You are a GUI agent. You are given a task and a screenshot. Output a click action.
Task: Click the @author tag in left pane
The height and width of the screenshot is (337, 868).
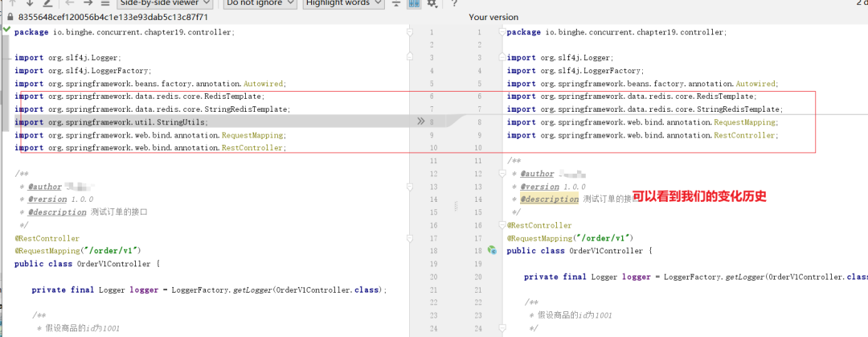(45, 187)
